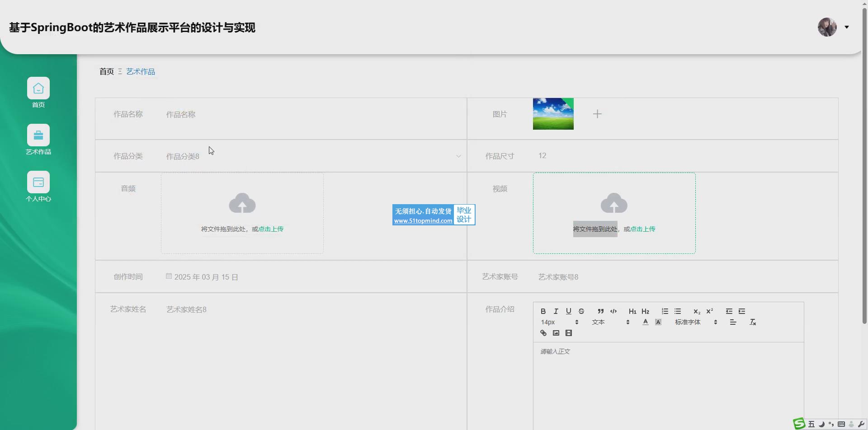Insert a blockquote in 作品介绍 editor
This screenshot has width=868, height=430.
coord(600,311)
